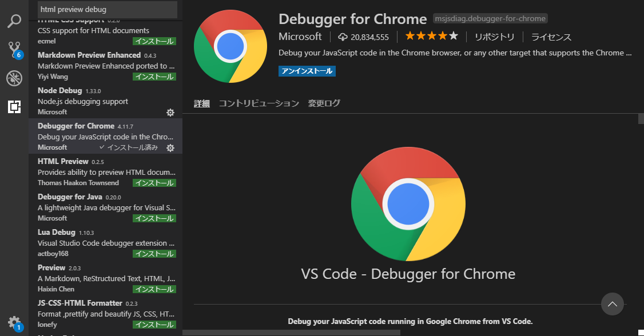Switch to the 詳細 tab
This screenshot has height=336, width=644.
(202, 103)
